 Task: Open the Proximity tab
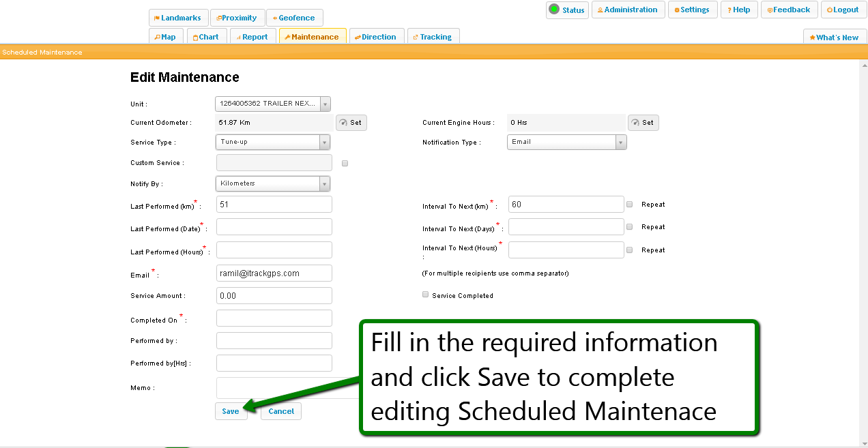pos(237,18)
